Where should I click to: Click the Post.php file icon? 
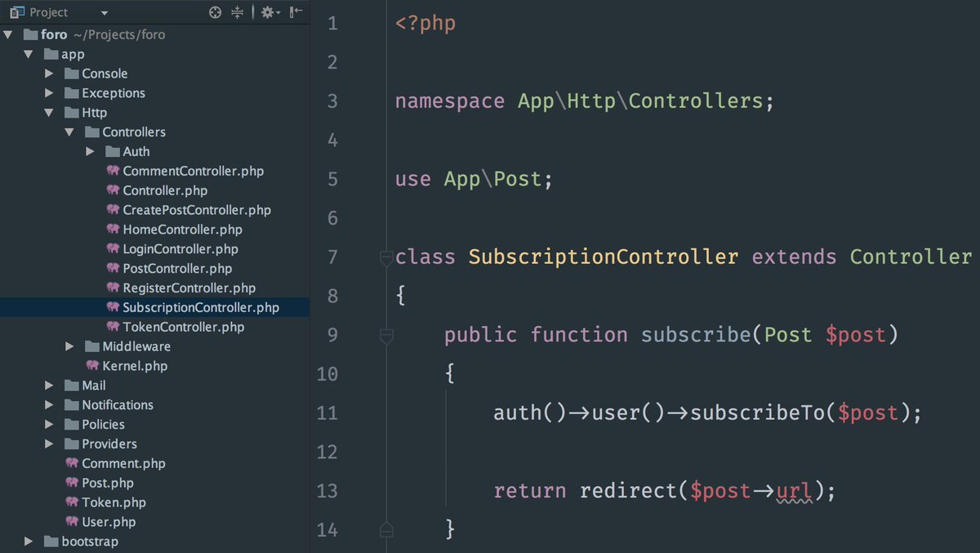tap(72, 483)
